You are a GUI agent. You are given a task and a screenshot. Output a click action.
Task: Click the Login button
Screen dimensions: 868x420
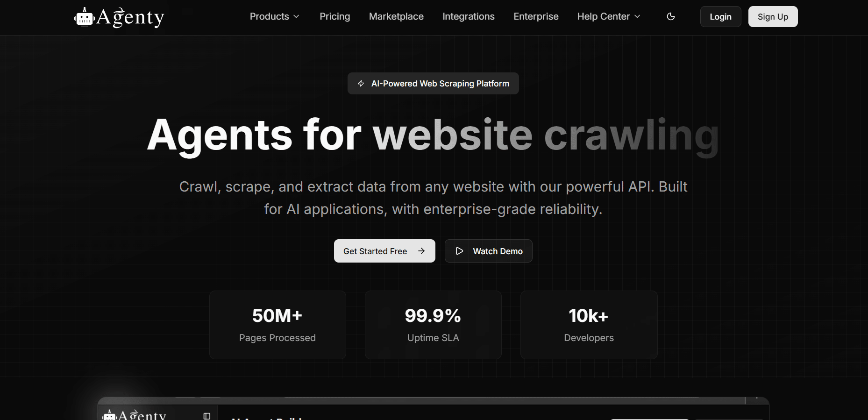[720, 17]
